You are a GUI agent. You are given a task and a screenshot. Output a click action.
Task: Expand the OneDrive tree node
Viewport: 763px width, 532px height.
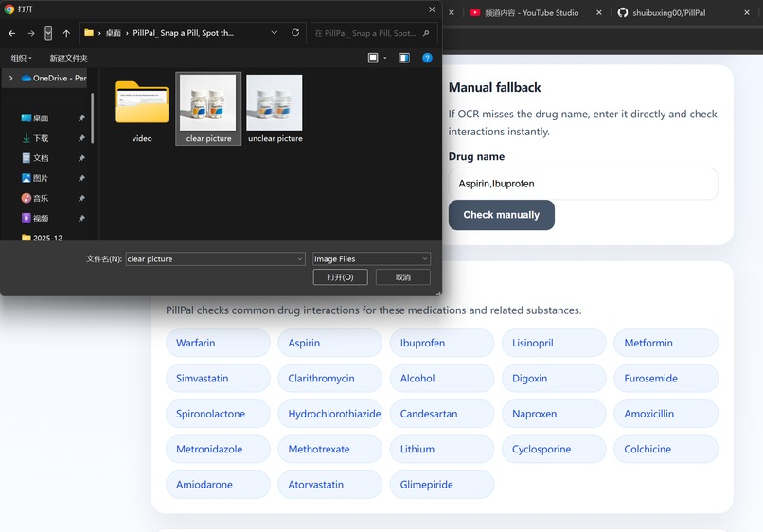click(x=10, y=78)
